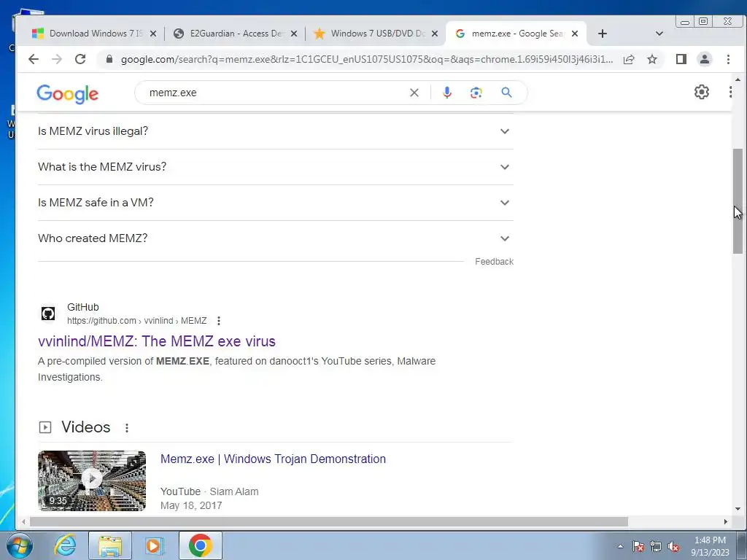Show hidden system tray icons

pos(620,546)
